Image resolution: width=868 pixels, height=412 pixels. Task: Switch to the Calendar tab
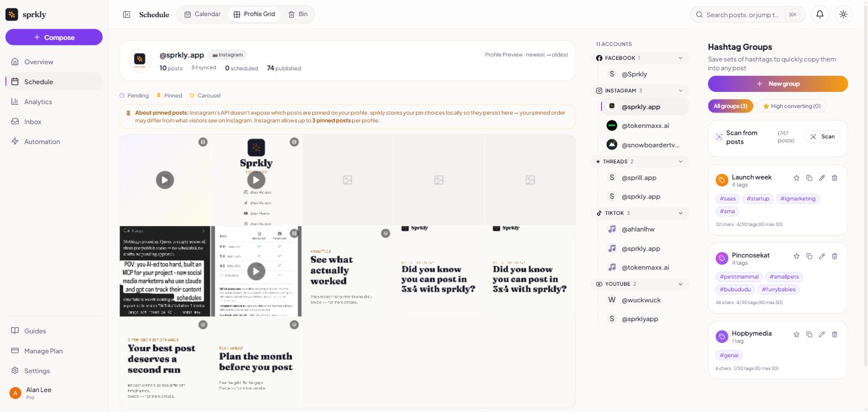click(202, 14)
